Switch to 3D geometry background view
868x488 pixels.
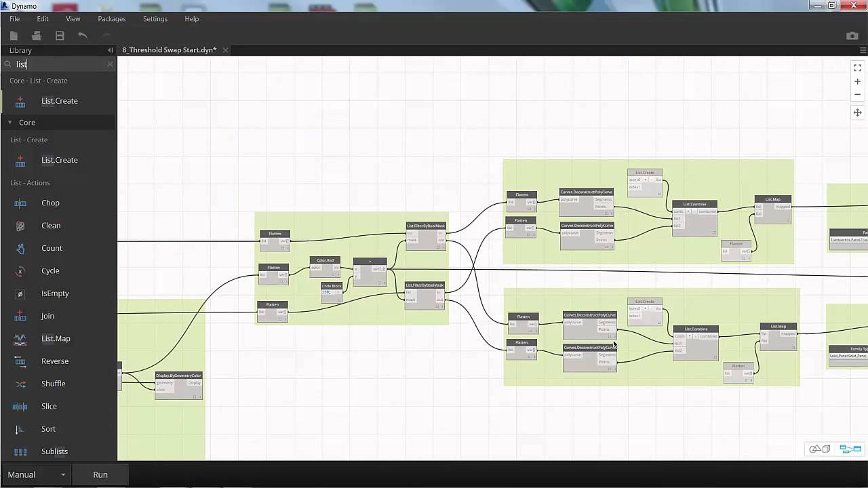point(820,449)
